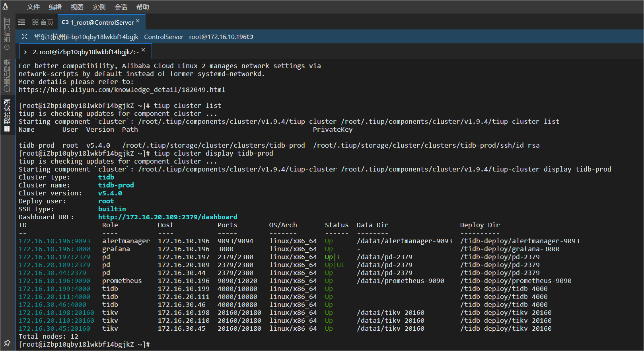Click cluster type value tidb

click(106, 177)
